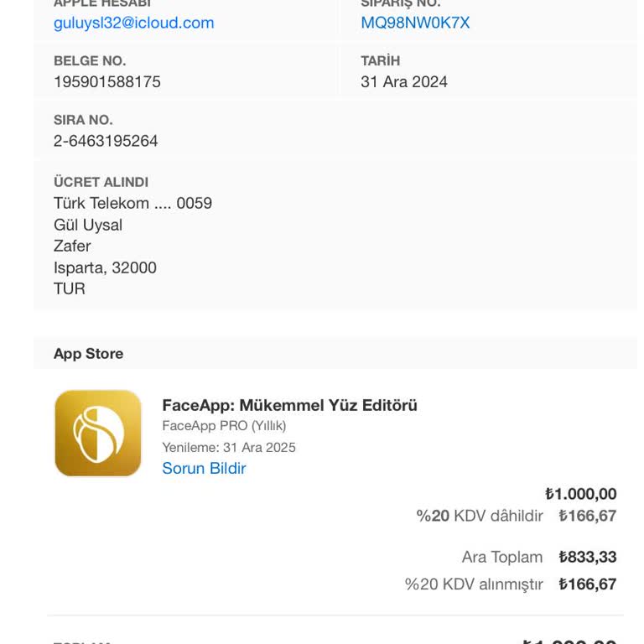The height and width of the screenshot is (644, 644).
Task: Click the sequence number 2-6463195264
Action: [106, 141]
